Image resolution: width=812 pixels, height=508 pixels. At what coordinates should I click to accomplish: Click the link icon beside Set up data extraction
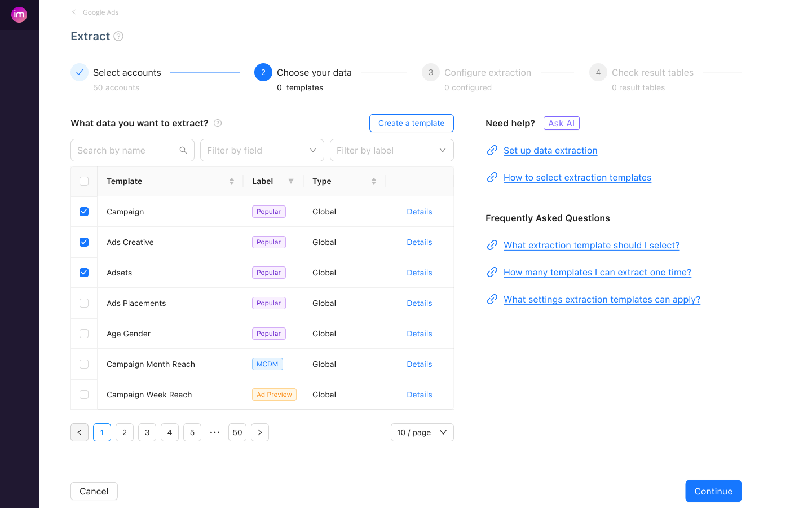tap(492, 150)
